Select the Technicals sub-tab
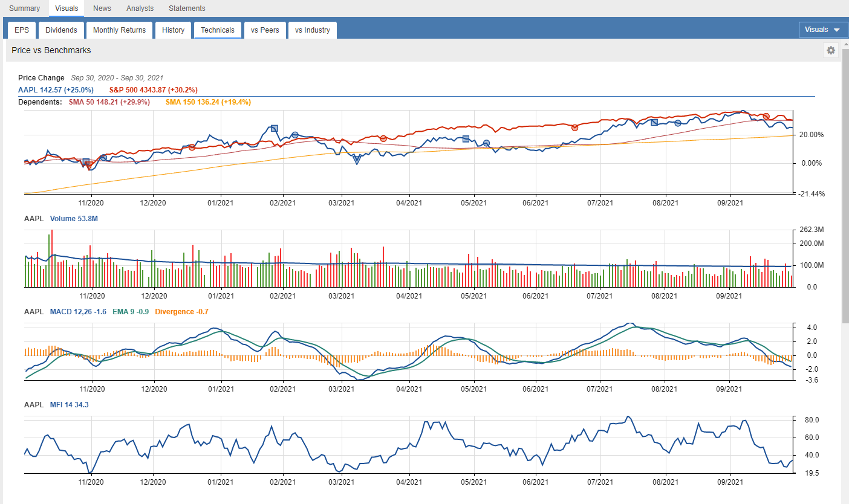This screenshot has height=504, width=849. (218, 30)
